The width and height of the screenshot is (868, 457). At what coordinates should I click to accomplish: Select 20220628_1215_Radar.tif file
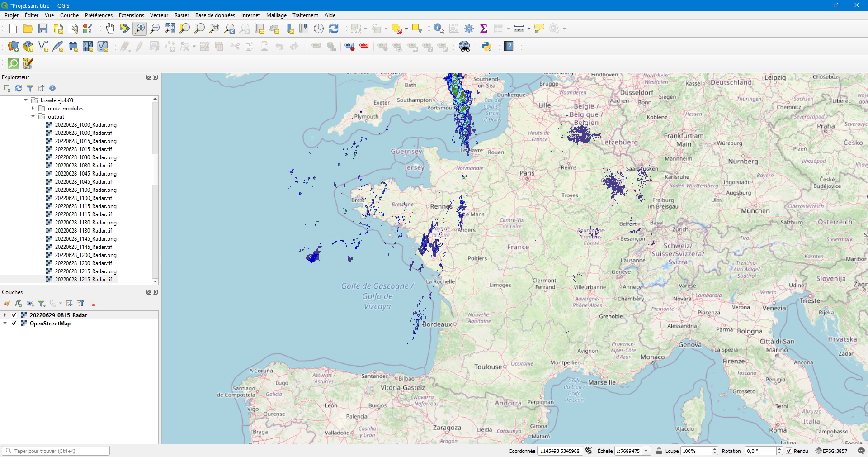pyautogui.click(x=83, y=279)
